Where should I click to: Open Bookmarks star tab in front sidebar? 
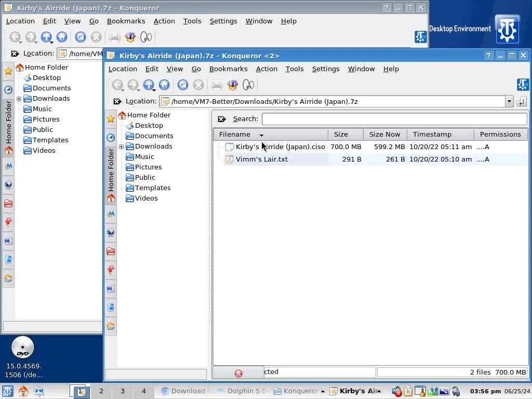click(x=111, y=119)
